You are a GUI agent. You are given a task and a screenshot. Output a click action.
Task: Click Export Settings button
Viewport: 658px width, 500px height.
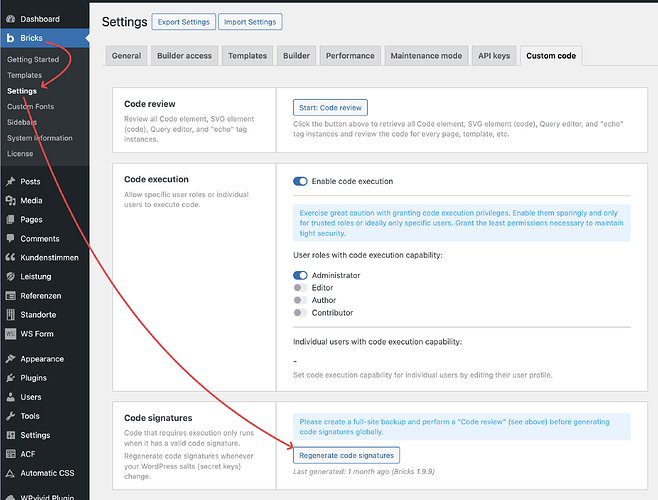click(x=183, y=22)
